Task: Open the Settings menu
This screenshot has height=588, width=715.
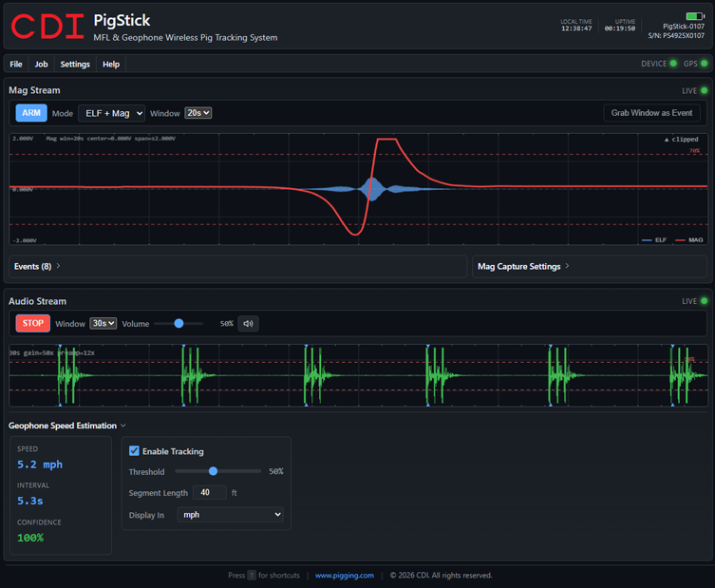Action: (75, 65)
